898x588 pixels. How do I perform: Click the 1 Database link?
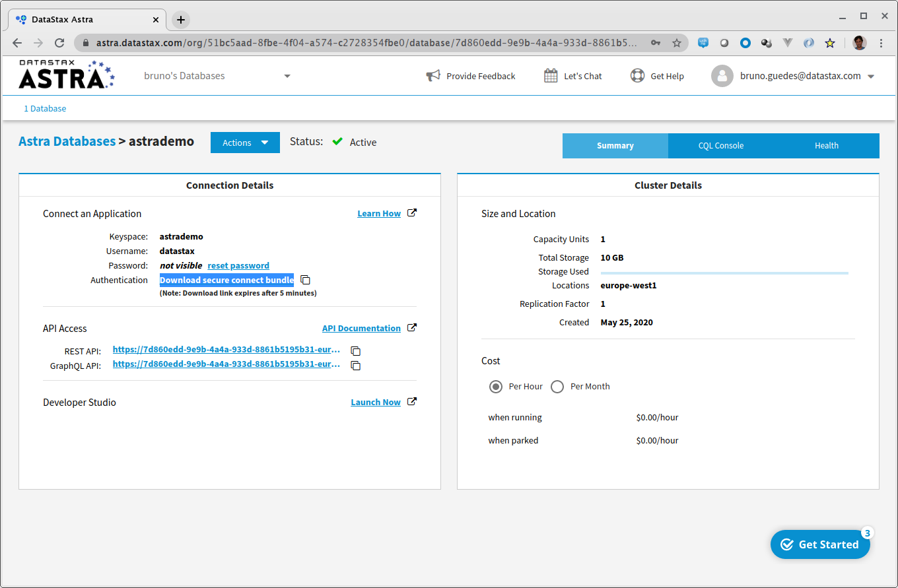pyautogui.click(x=45, y=108)
